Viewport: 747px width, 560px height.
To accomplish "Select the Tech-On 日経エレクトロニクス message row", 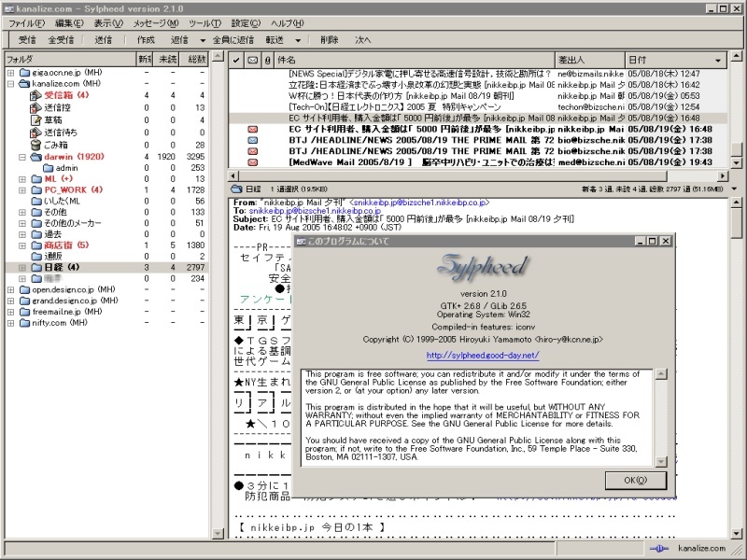I will [x=478, y=107].
